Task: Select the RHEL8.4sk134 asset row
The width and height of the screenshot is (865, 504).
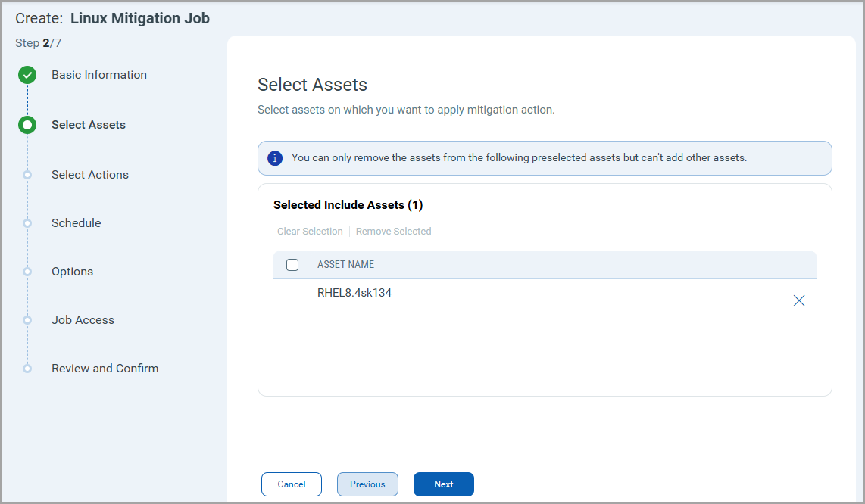Action: (354, 293)
